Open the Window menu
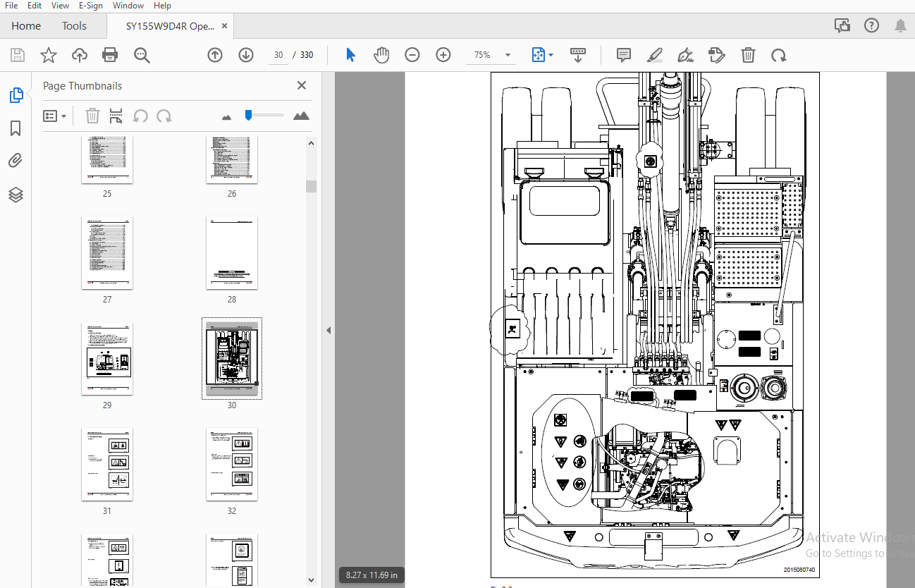The height and width of the screenshot is (588, 915). coord(128,6)
